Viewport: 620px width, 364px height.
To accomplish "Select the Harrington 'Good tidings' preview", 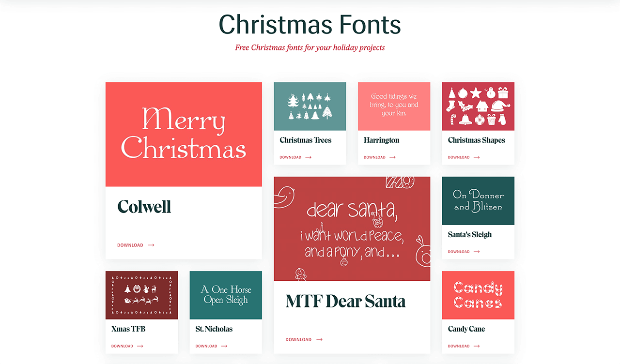I will [394, 106].
